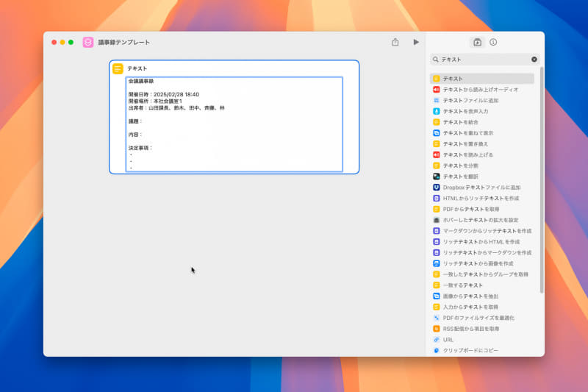Select the テキスト action in the library list

click(482, 79)
